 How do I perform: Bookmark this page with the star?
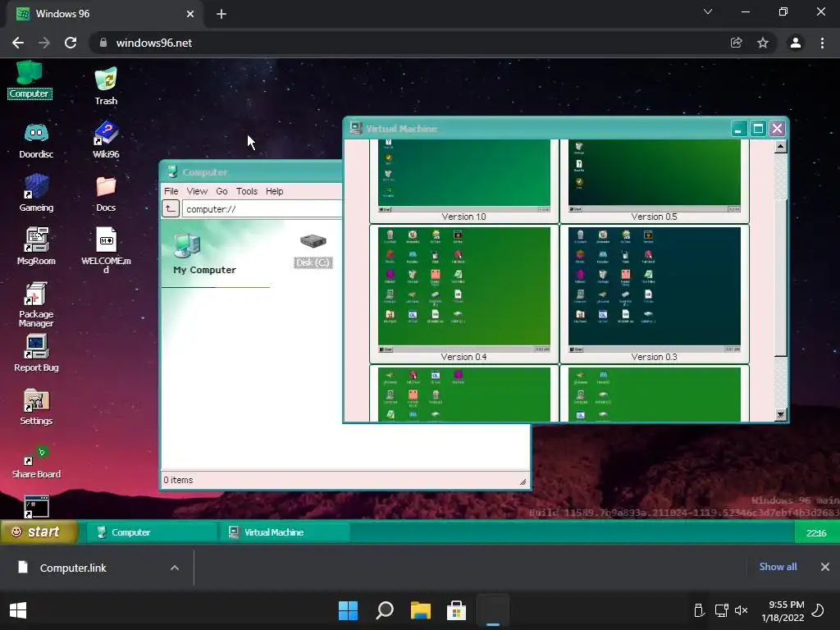[763, 43]
